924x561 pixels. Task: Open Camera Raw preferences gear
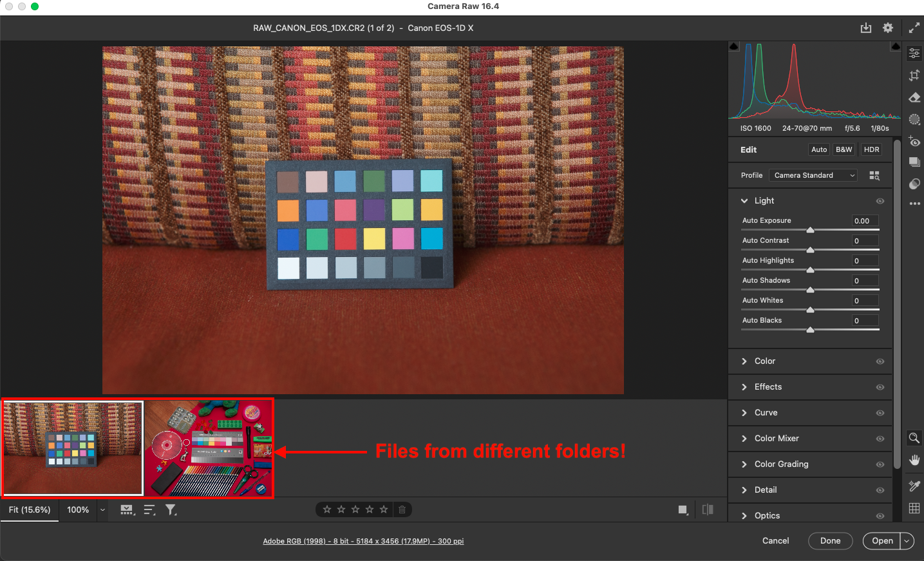click(x=887, y=28)
